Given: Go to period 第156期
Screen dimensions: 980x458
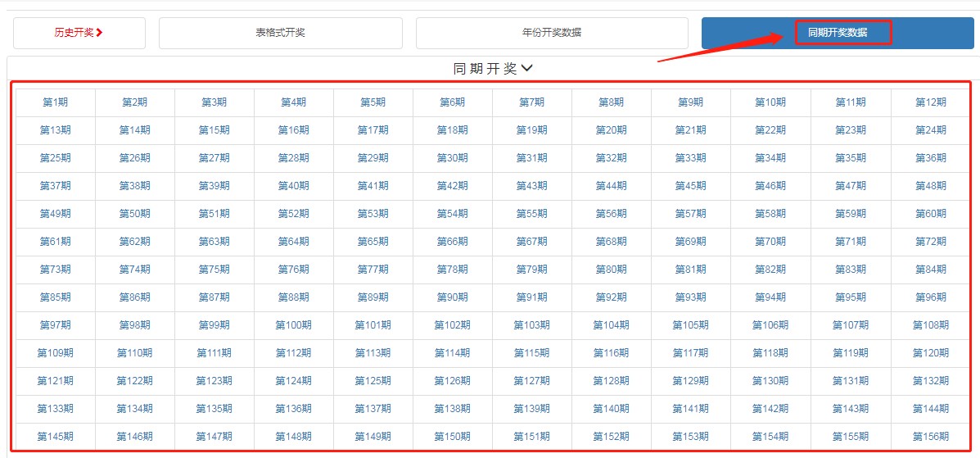Looking at the screenshot, I should [931, 437].
